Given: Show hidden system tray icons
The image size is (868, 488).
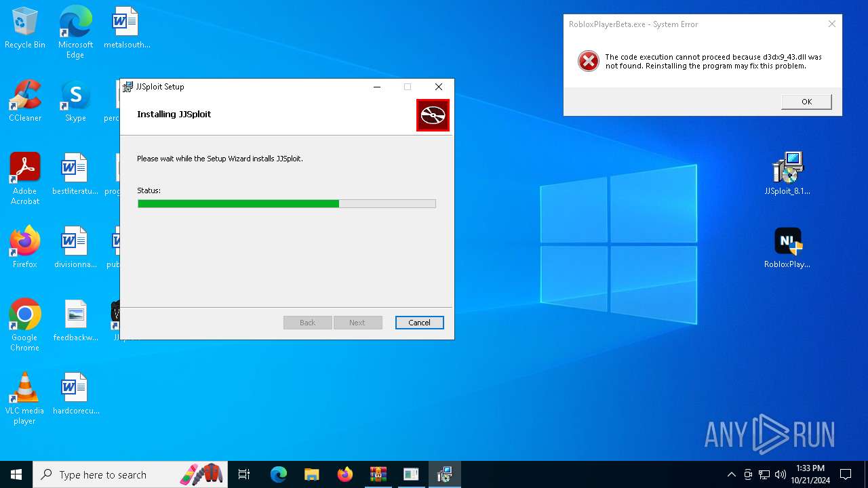Looking at the screenshot, I should (731, 474).
